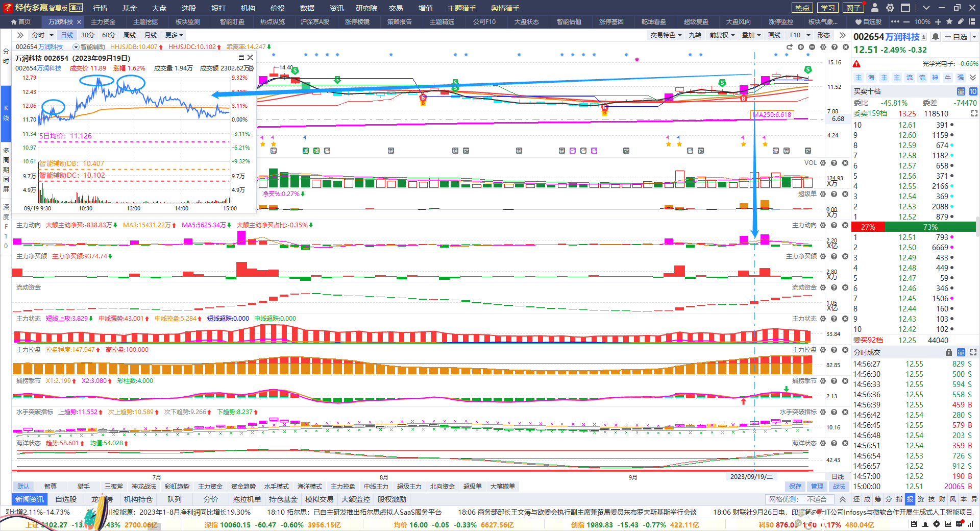Open the K-line chart gear settings icon
Viewport: 980px width, 531px height.
[x=823, y=47]
